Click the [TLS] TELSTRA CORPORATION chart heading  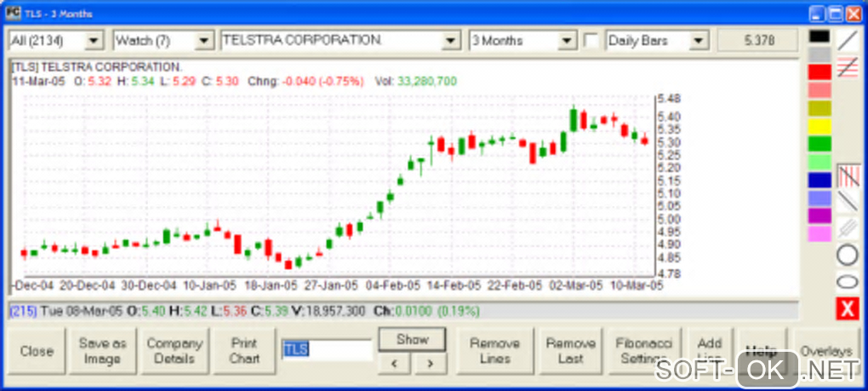(96, 67)
